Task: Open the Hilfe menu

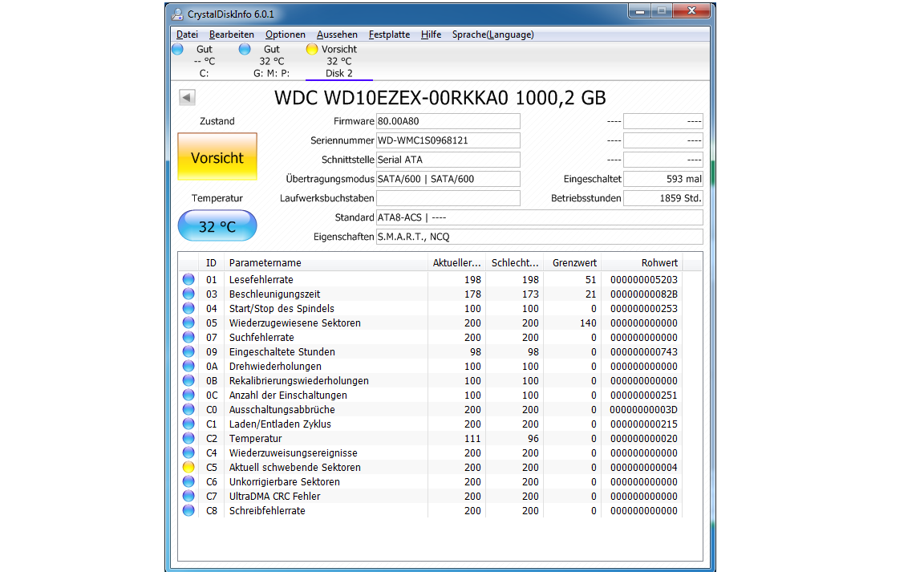Action: tap(431, 34)
